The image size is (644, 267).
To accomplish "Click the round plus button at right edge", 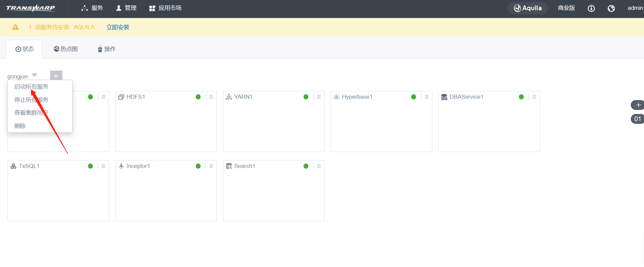I will click(x=638, y=105).
